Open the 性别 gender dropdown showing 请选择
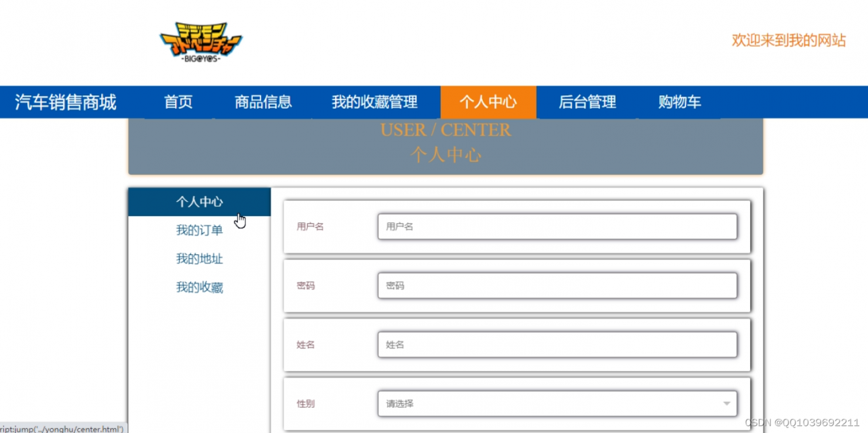Viewport: 868px width, 433px height. pos(557,403)
